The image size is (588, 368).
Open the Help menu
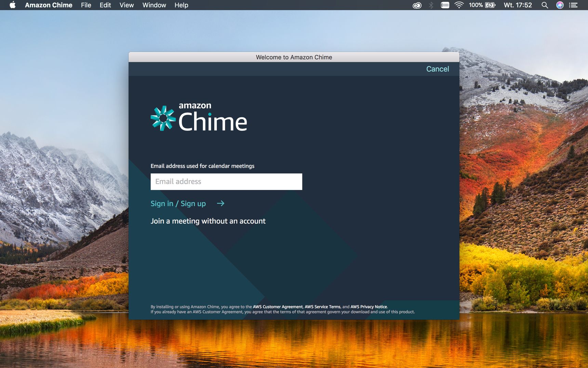181,5
